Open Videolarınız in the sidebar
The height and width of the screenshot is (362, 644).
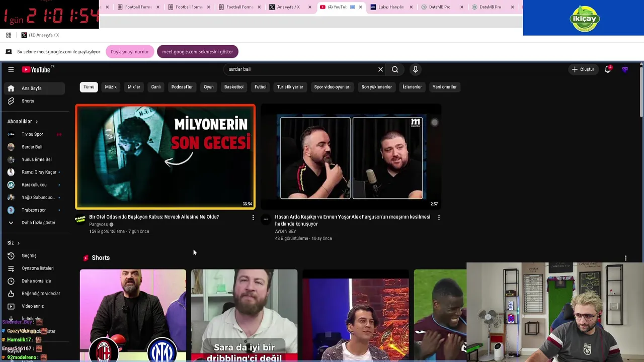pyautogui.click(x=34, y=306)
